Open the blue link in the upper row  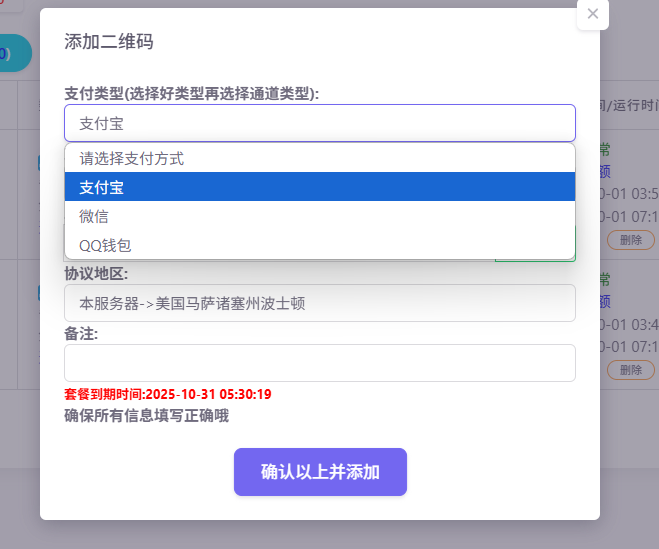coord(605,171)
